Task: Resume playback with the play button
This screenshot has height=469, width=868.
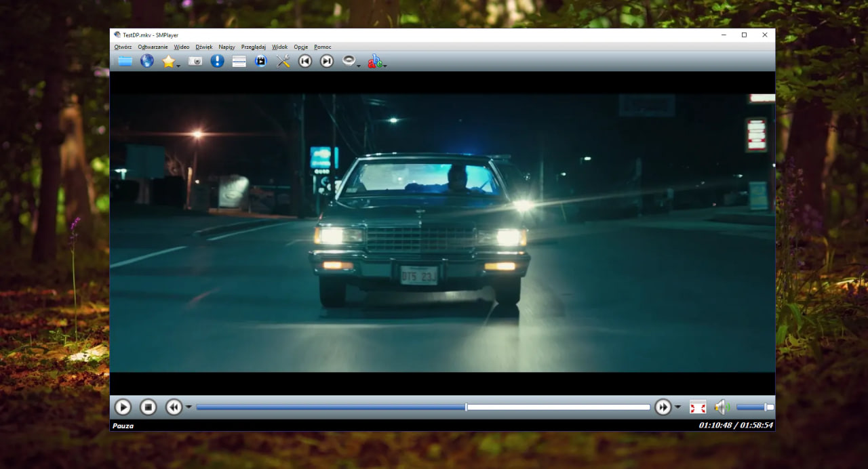Action: click(123, 407)
